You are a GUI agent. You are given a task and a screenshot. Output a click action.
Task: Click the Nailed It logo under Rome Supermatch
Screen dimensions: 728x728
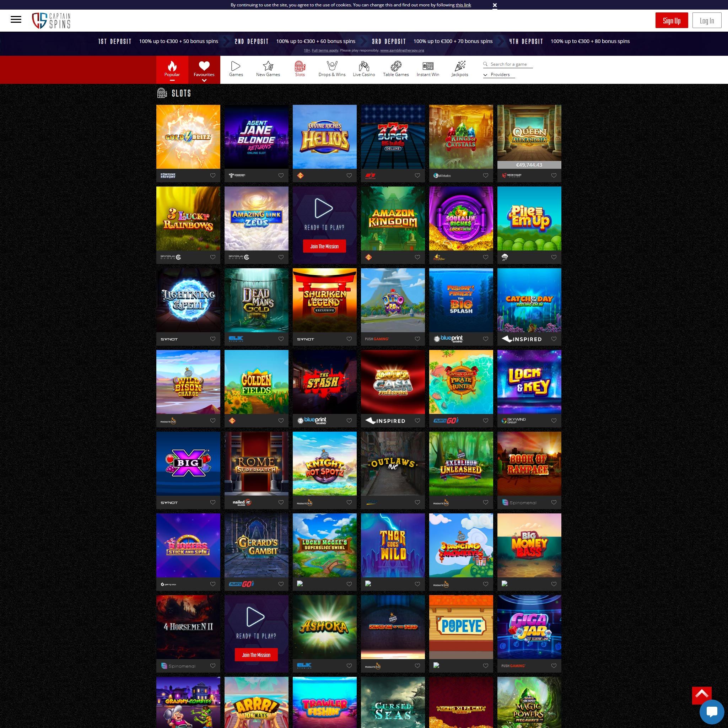coord(242,502)
